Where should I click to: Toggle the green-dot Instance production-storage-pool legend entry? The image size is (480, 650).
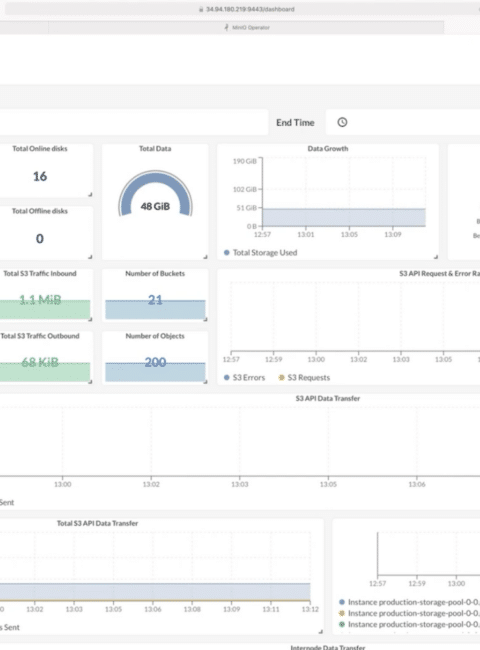tap(410, 624)
